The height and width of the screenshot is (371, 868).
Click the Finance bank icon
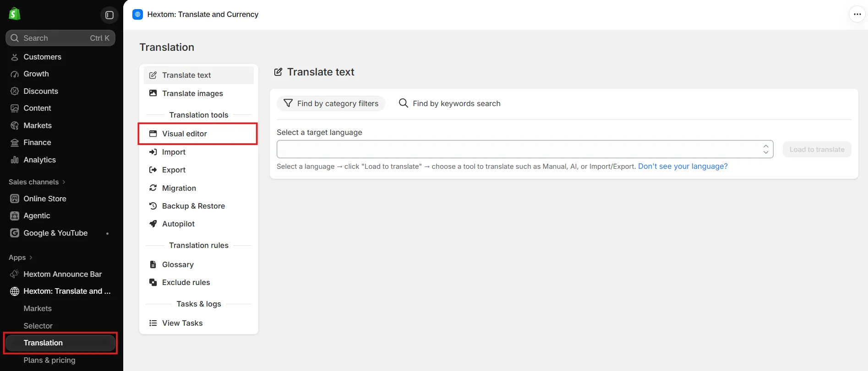pos(15,143)
